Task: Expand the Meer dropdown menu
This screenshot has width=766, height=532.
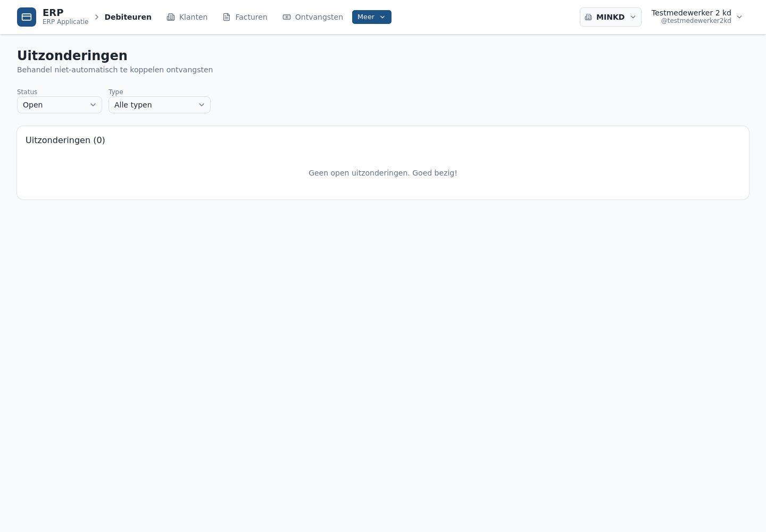Action: point(372,17)
